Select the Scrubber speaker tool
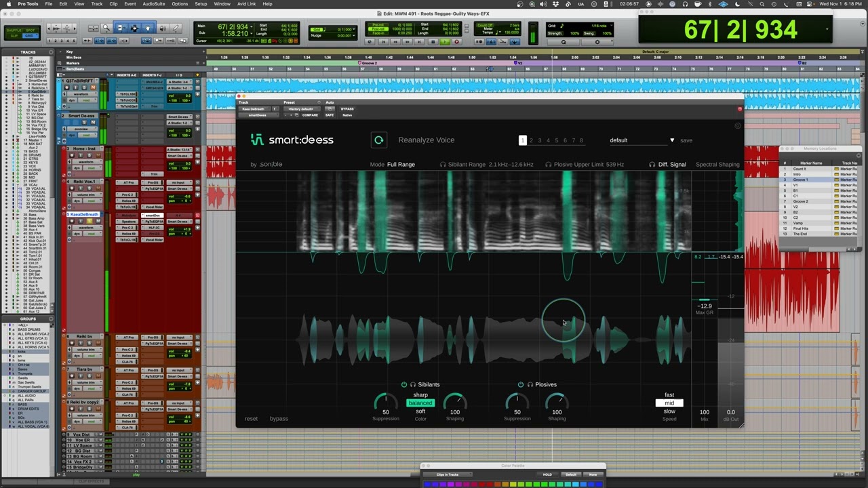 (x=162, y=28)
